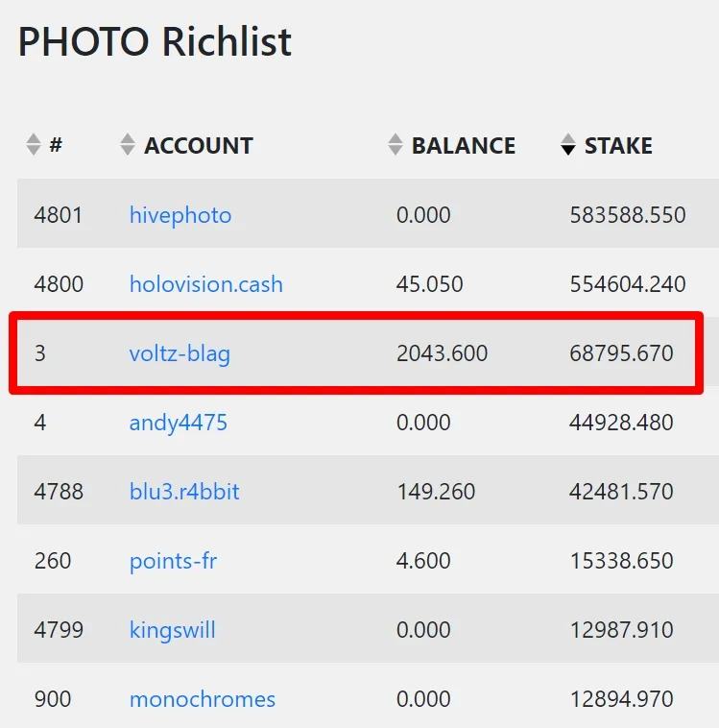Open blu3.r4bbit account link
719x728 pixels.
coord(184,492)
